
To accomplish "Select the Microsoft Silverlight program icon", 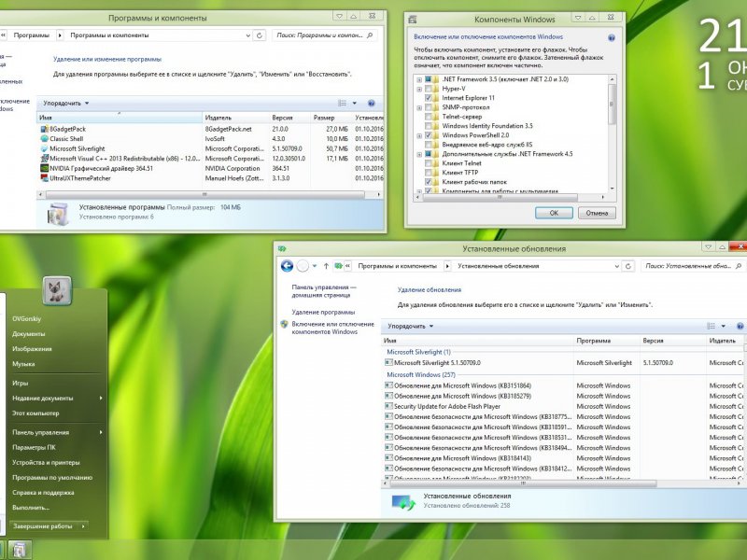I will click(x=44, y=148).
